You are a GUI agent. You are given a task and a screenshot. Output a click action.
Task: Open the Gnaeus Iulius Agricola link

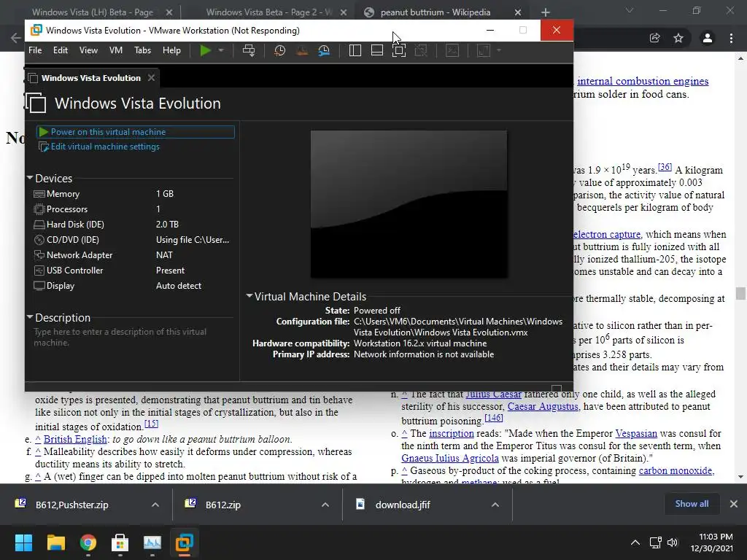(x=449, y=458)
